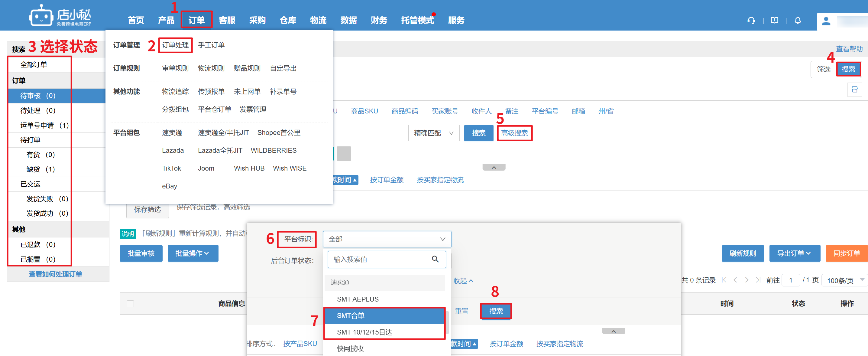The width and height of the screenshot is (868, 356).
Task: Tick the select-all checkbox in table header
Action: (130, 303)
